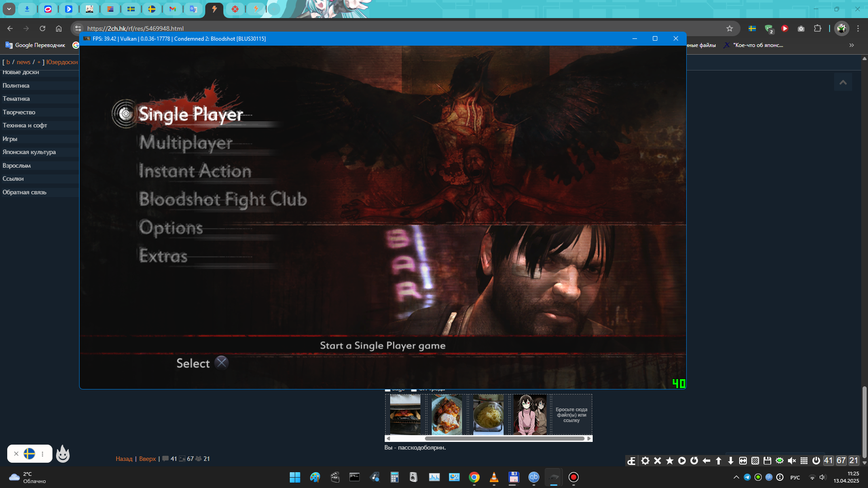Open the Google Переводчик bookmark

tap(35, 45)
